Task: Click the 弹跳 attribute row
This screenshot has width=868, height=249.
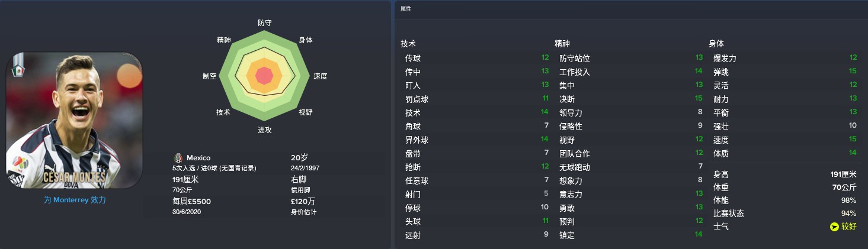Action: point(784,72)
